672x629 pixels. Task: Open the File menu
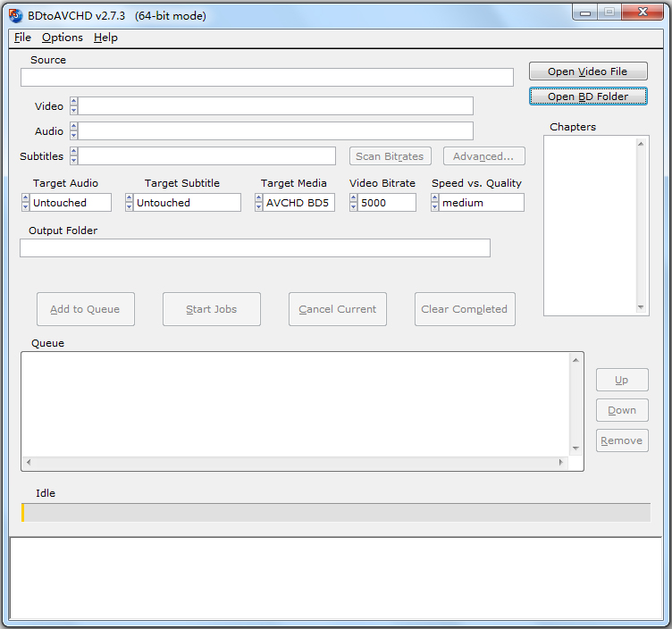22,38
